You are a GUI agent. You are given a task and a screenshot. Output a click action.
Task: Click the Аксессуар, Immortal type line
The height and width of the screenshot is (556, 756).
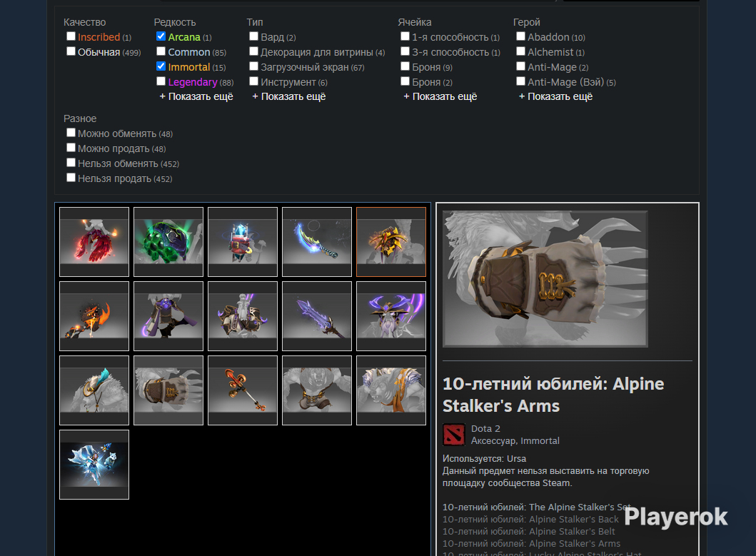click(515, 440)
